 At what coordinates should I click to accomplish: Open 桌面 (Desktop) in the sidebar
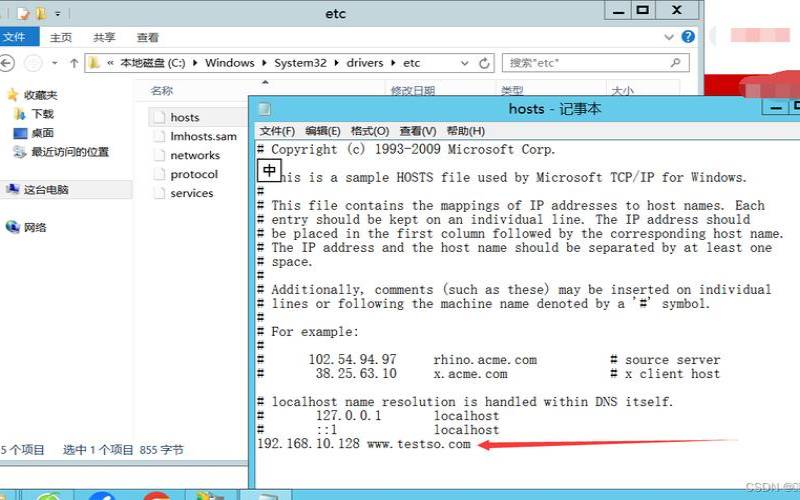click(x=41, y=133)
